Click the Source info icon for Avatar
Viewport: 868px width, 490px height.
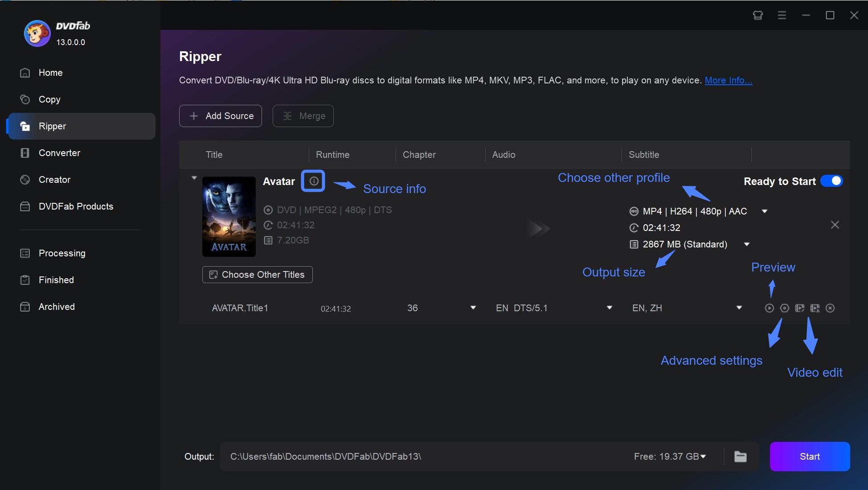(313, 180)
